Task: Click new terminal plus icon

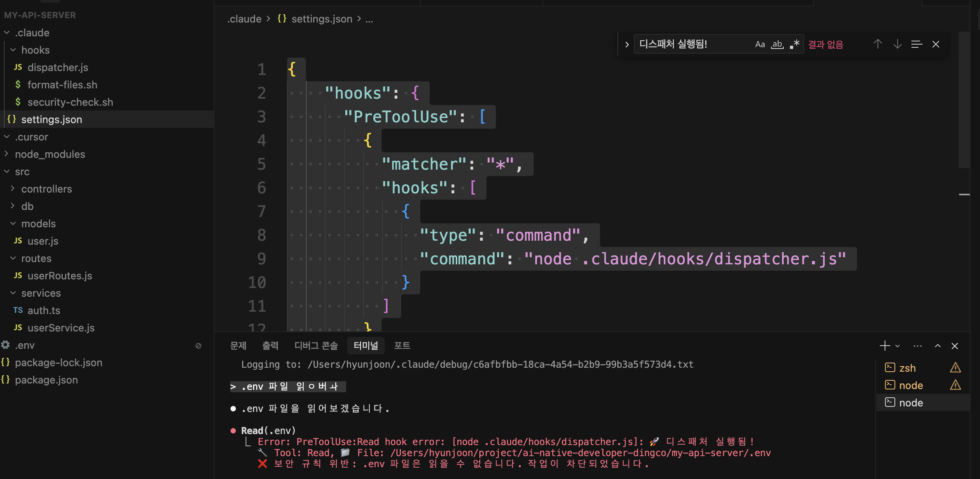Action: click(x=885, y=346)
